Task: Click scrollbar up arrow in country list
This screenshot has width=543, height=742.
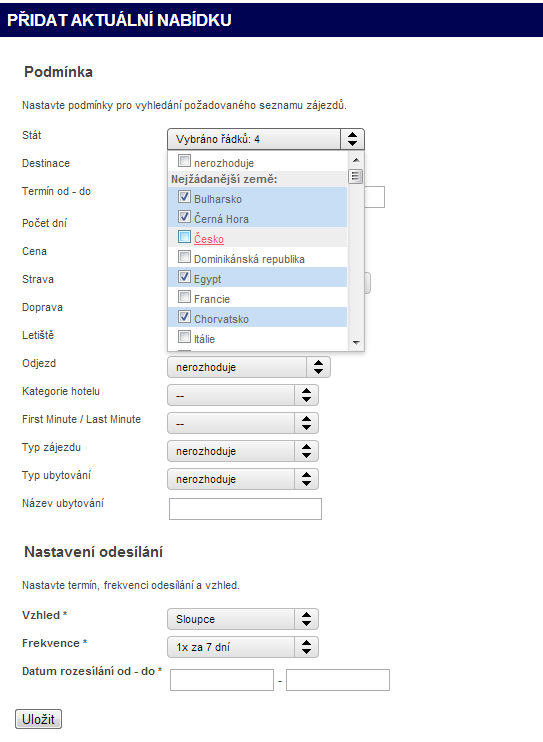Action: coord(356,160)
